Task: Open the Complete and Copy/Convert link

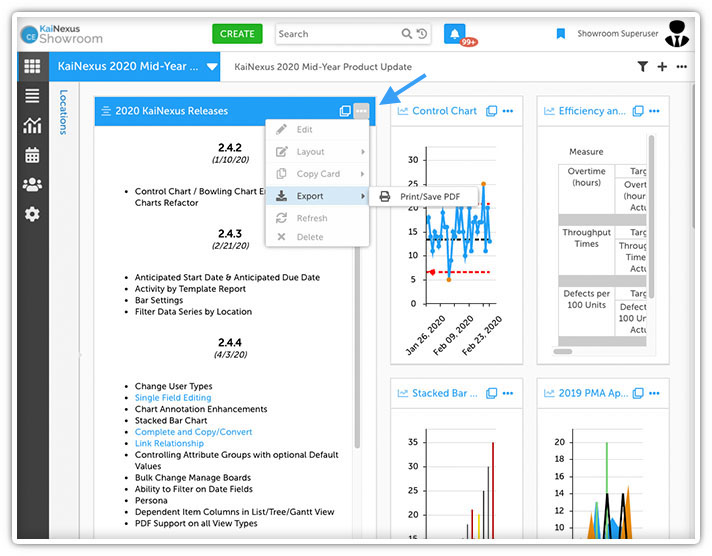Action: tap(193, 432)
